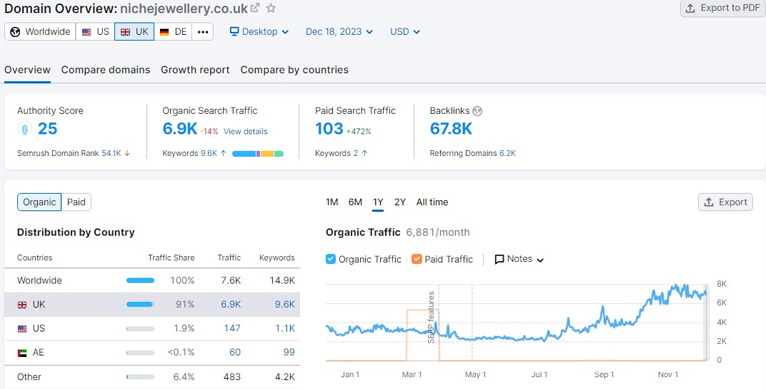Screen dimensions: 766x389
Task: Set the chart range to 6M
Action: tap(355, 202)
